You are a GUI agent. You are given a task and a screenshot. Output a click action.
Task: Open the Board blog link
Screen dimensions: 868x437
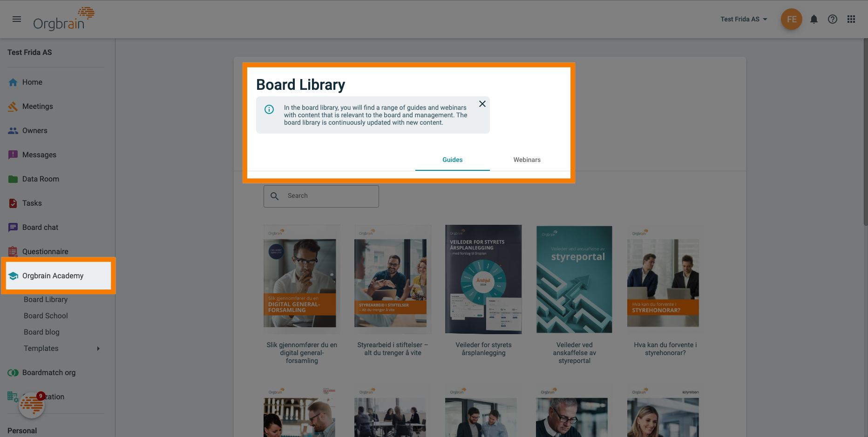[41, 332]
